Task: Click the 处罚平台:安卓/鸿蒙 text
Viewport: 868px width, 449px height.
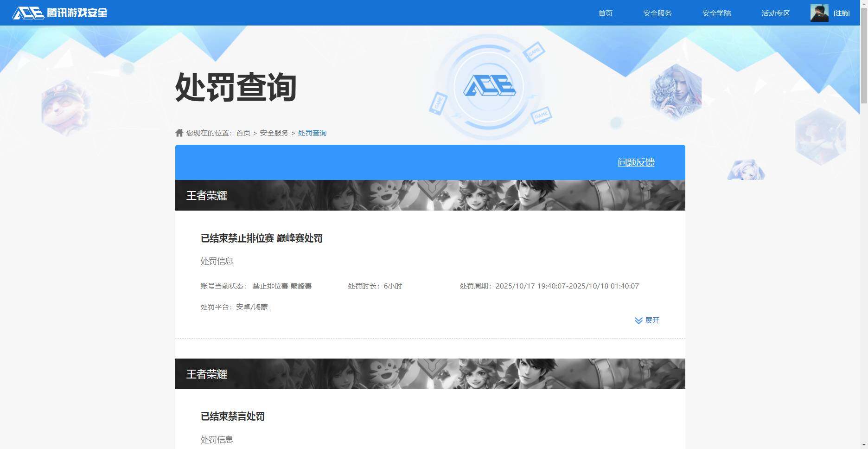Action: (234, 307)
